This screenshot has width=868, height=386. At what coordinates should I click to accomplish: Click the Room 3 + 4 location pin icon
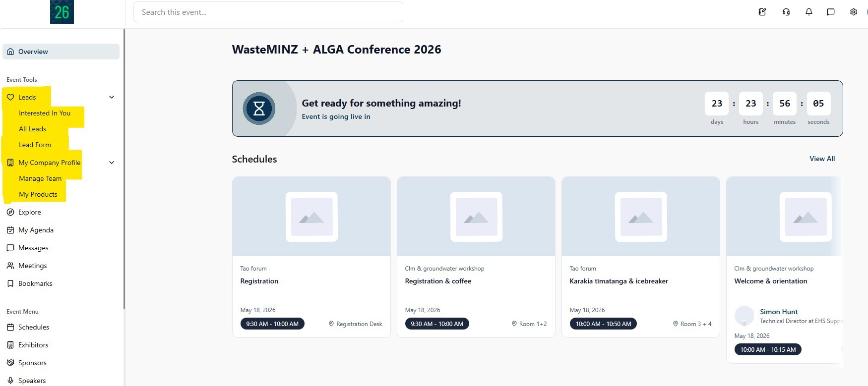point(676,324)
